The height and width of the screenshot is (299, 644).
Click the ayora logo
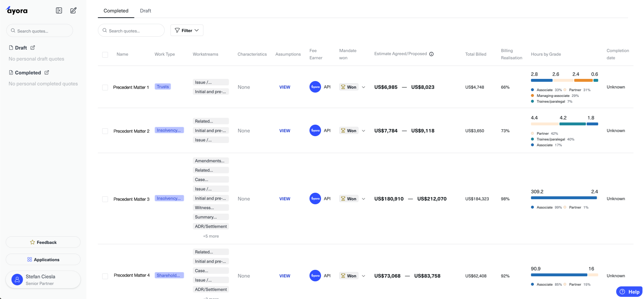click(17, 10)
